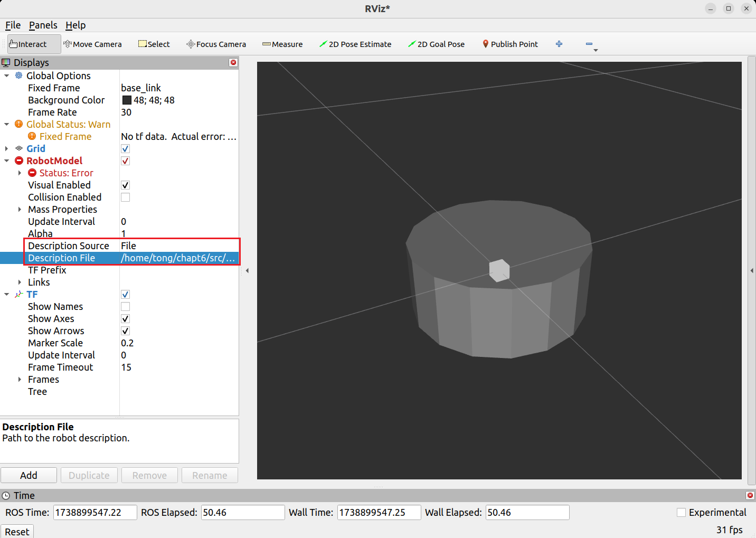Viewport: 756px width, 538px height.
Task: Choose the Focus Camera tool
Action: (x=216, y=44)
